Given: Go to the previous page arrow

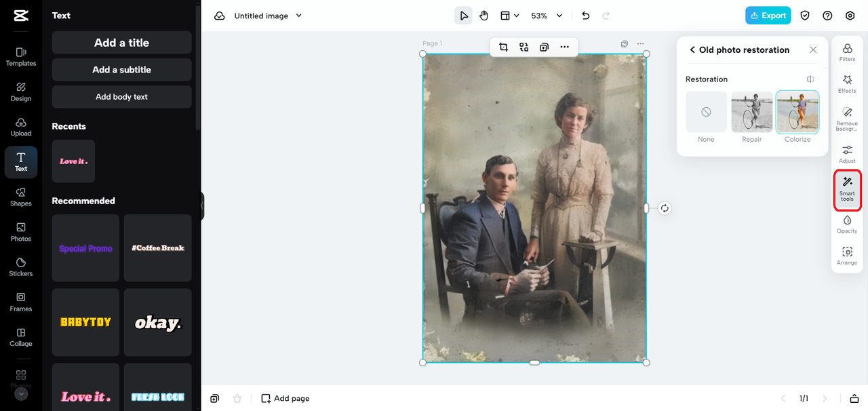Looking at the screenshot, I should coord(783,398).
